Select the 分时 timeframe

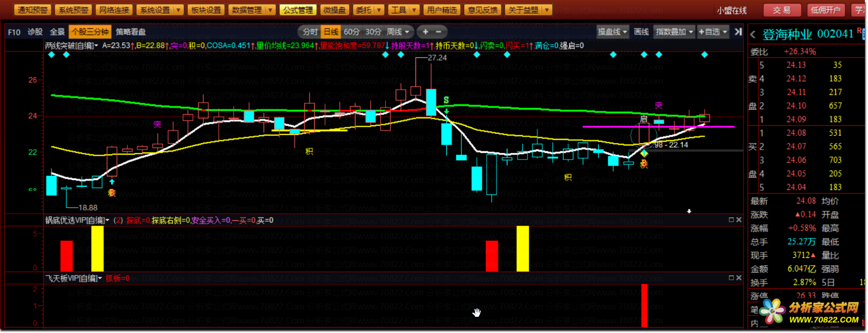pyautogui.click(x=310, y=32)
